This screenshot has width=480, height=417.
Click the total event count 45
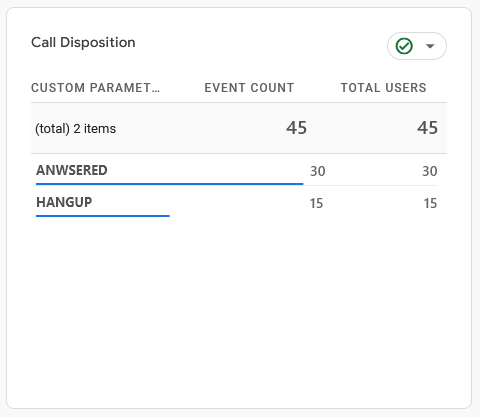[296, 128]
